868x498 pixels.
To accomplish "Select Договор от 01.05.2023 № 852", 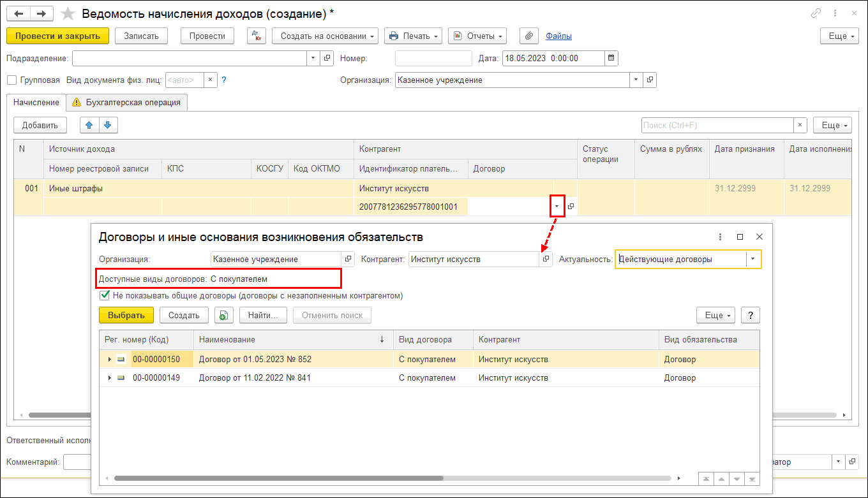I will (255, 360).
